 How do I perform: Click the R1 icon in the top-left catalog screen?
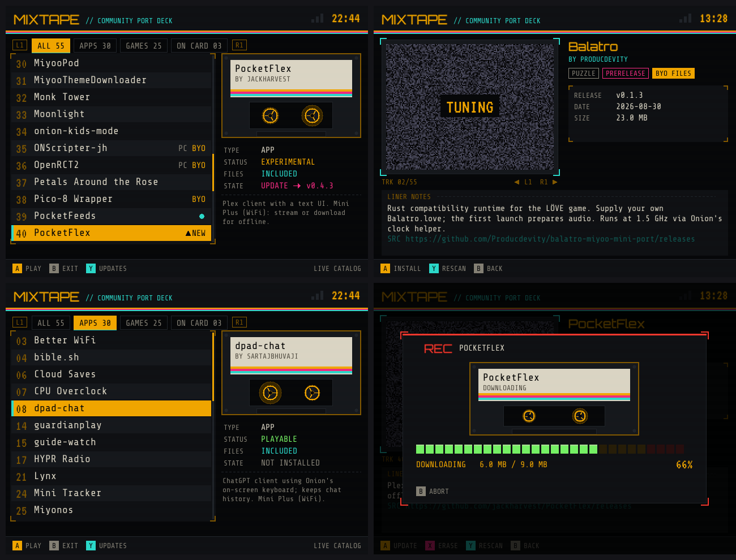(239, 45)
